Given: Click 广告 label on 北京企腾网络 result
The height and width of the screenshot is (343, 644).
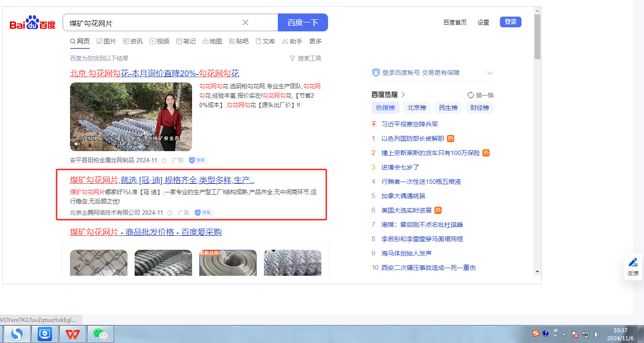Looking at the screenshot, I should (184, 213).
